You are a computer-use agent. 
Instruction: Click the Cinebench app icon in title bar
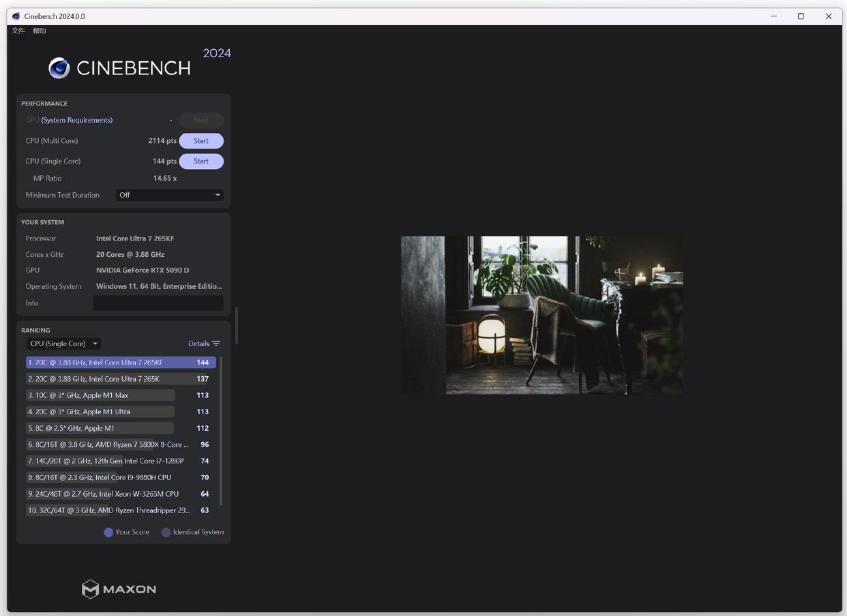(x=16, y=16)
